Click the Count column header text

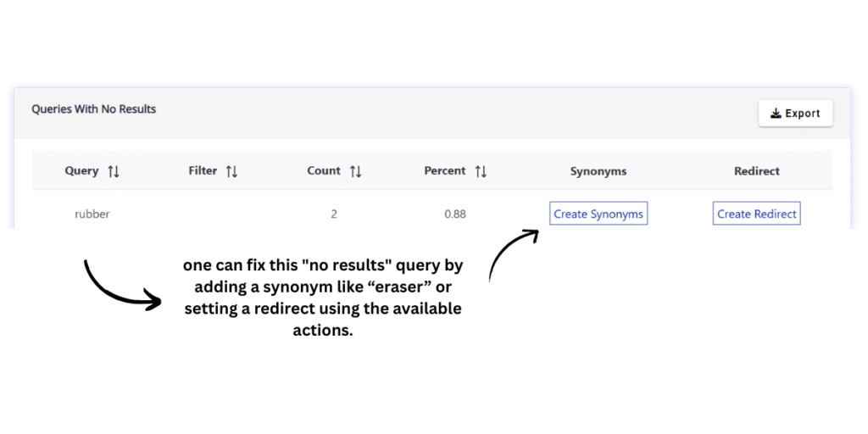pyautogui.click(x=324, y=170)
